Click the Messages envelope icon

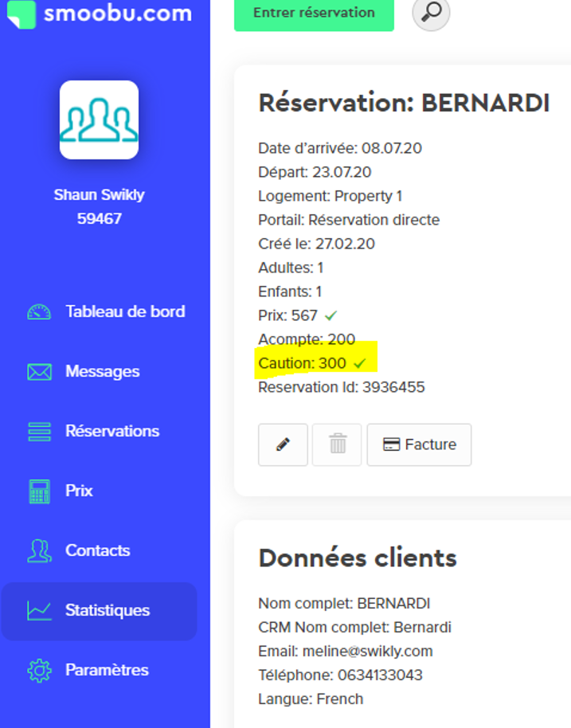(39, 372)
